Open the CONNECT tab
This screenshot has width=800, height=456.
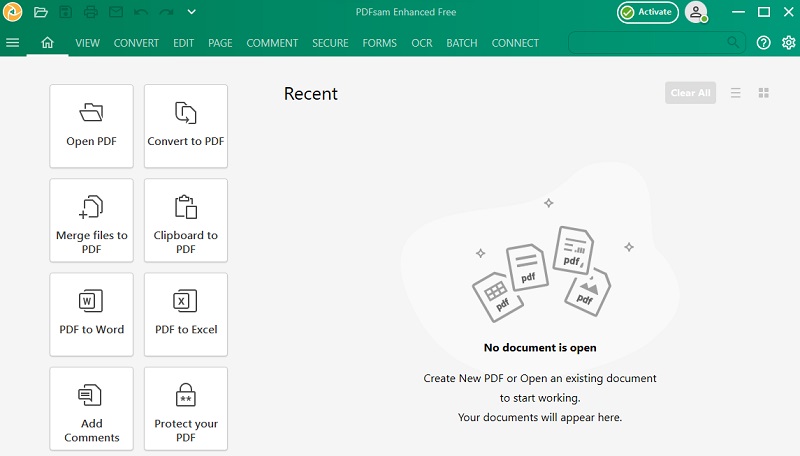tap(515, 43)
